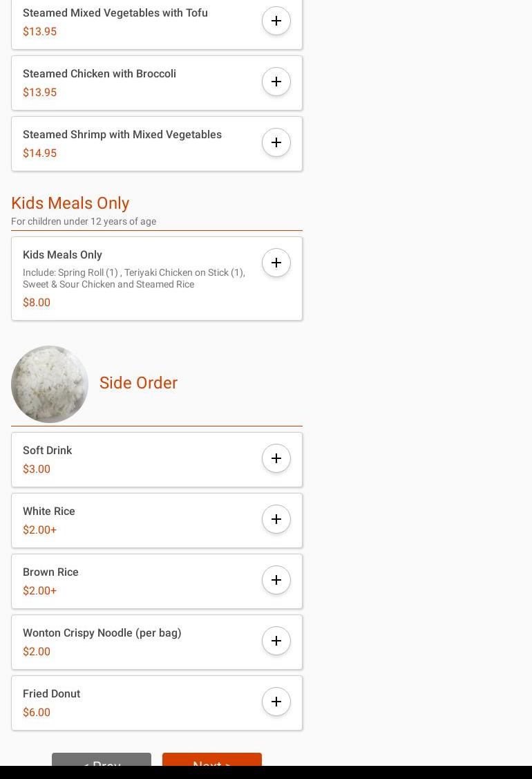Select the Soft Drink item title
The image size is (532, 779).
point(48,450)
